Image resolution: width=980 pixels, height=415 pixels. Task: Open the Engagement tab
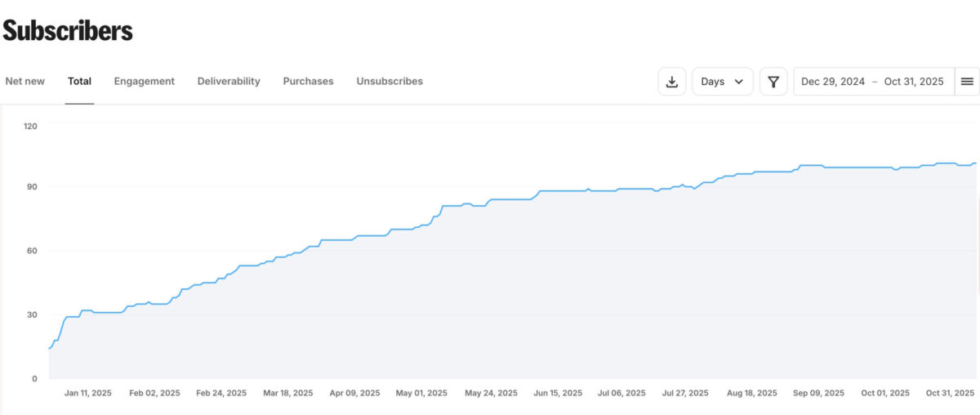[144, 82]
